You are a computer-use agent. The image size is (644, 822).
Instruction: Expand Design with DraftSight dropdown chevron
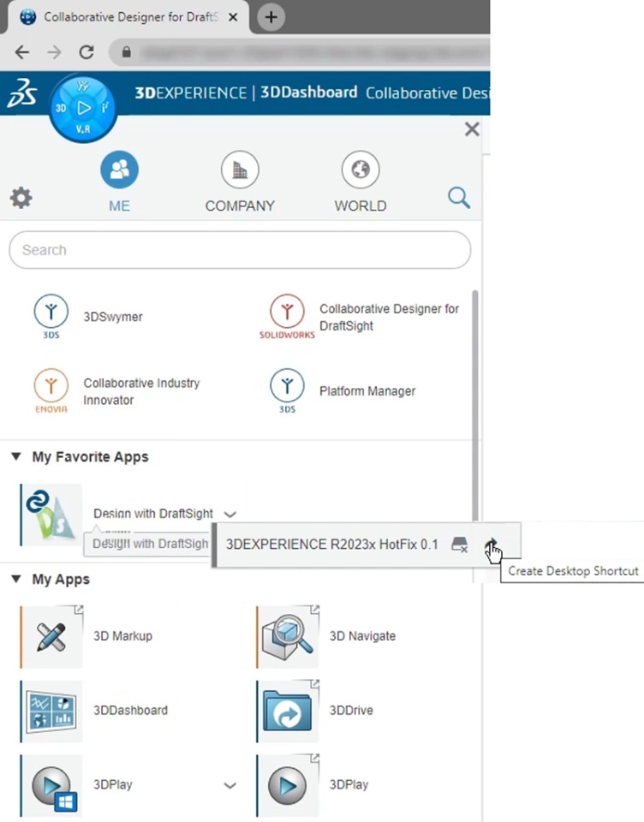(230, 515)
